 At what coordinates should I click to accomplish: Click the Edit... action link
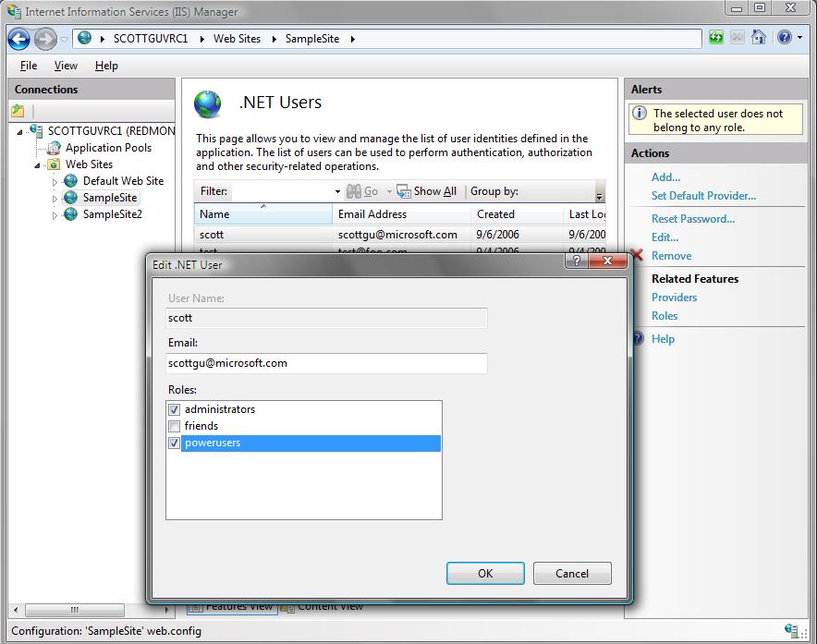point(665,237)
